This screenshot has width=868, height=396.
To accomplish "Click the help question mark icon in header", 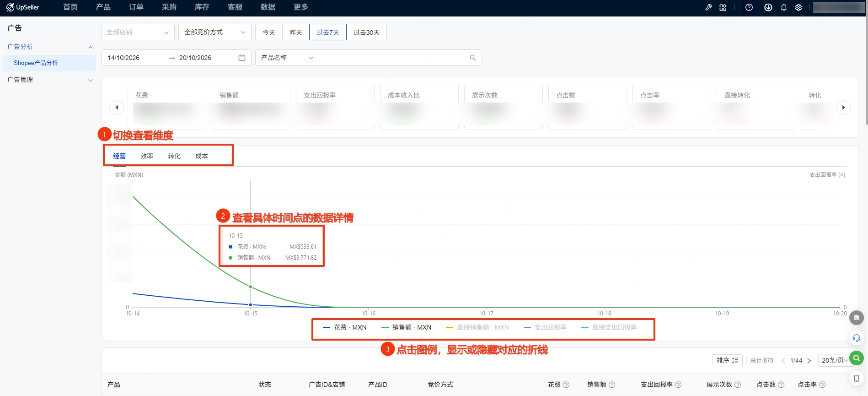I will coord(749,7).
